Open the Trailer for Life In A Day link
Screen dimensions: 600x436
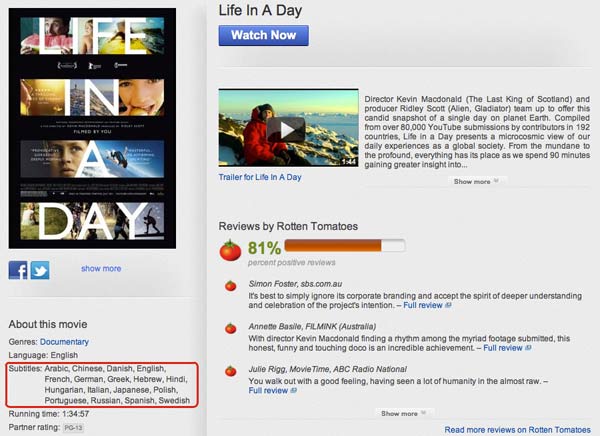pyautogui.click(x=260, y=177)
